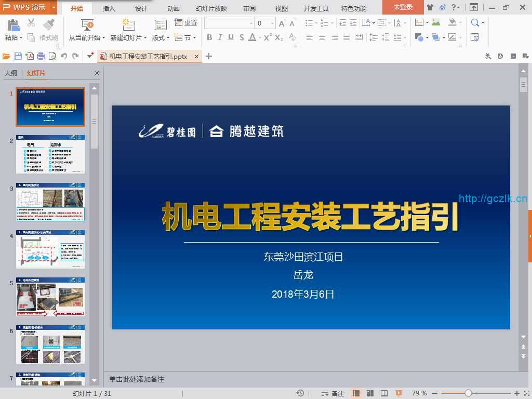Start slideshow from current slide icon

[x=87, y=25]
